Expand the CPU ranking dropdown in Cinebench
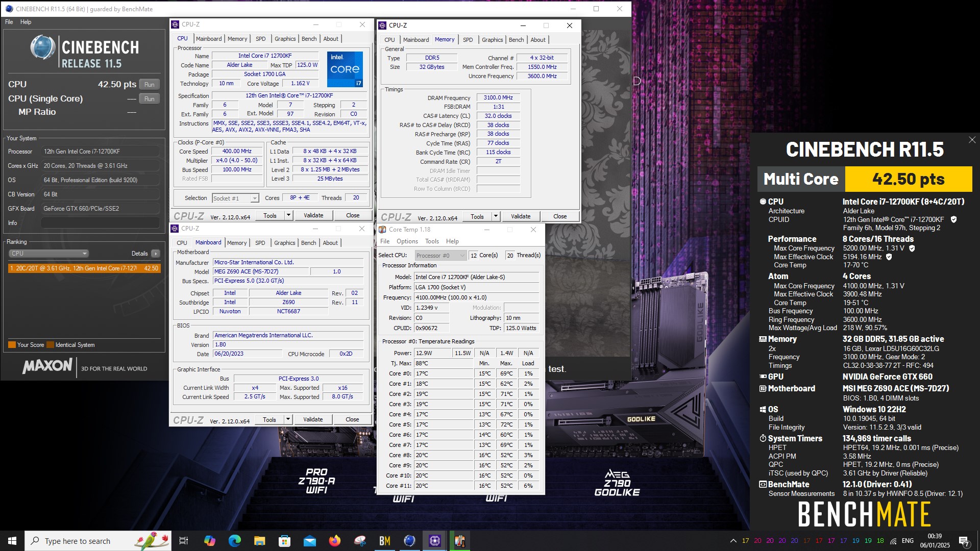980x551 pixels. click(x=49, y=254)
